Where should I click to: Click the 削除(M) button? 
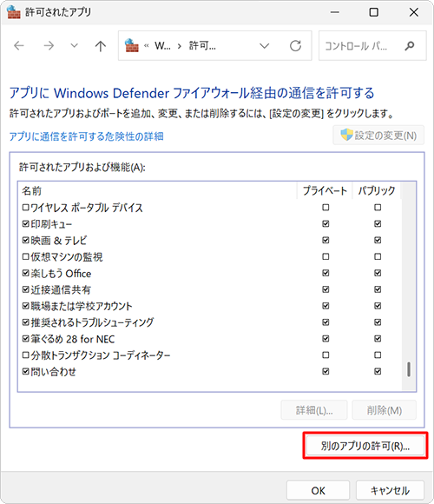point(385,410)
